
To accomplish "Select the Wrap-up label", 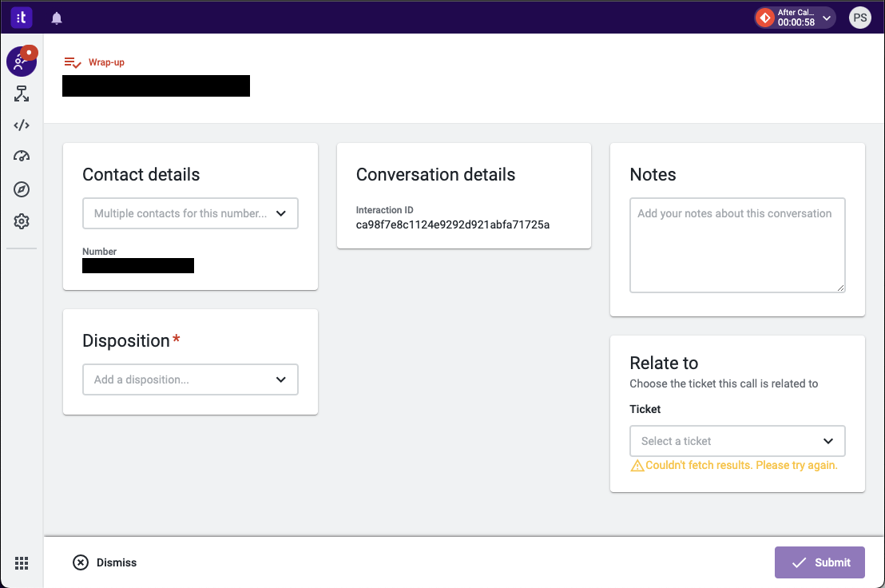I will pyautogui.click(x=106, y=62).
